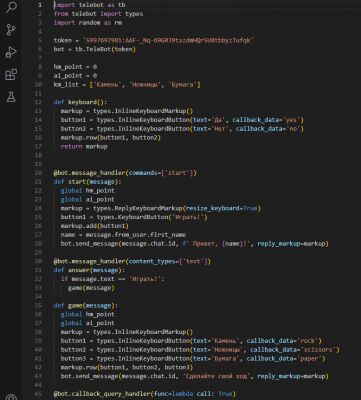The width and height of the screenshot is (361, 400).
Task: Open the Testing flask view
Action: coord(11,97)
